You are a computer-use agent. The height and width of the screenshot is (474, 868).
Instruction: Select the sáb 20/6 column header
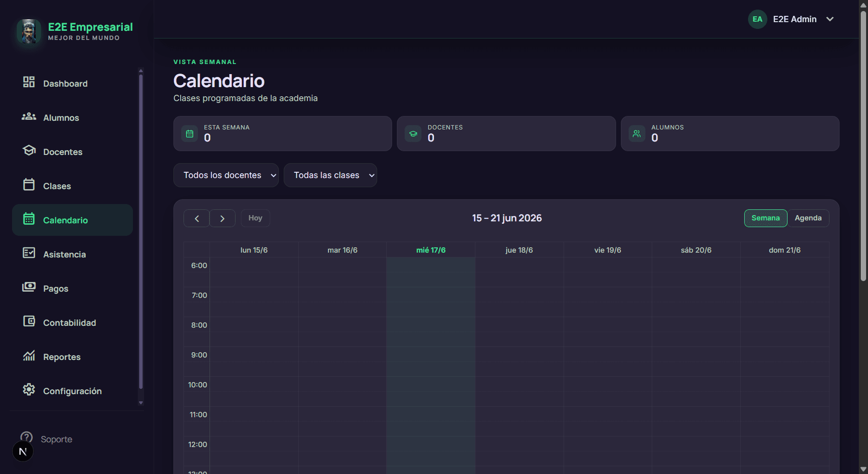click(696, 250)
